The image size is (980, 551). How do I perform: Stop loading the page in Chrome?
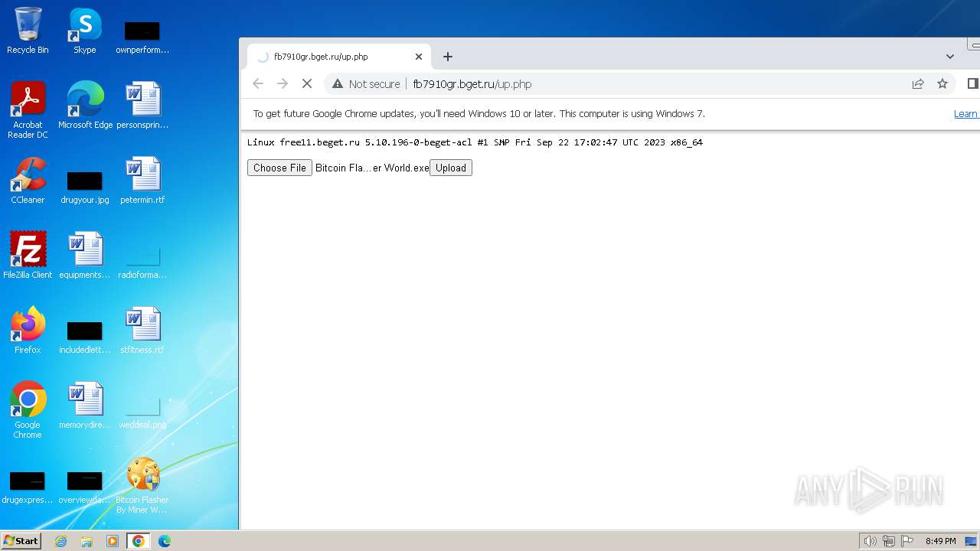(x=306, y=84)
